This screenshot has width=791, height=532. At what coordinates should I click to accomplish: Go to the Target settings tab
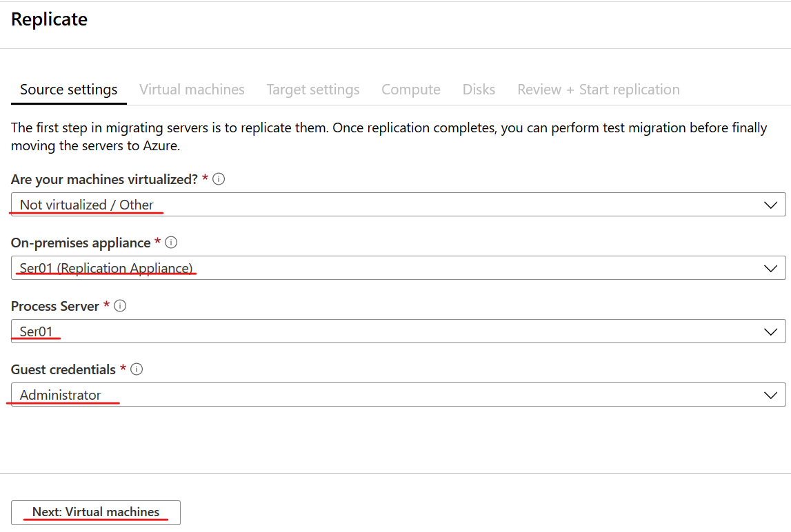pyautogui.click(x=313, y=90)
